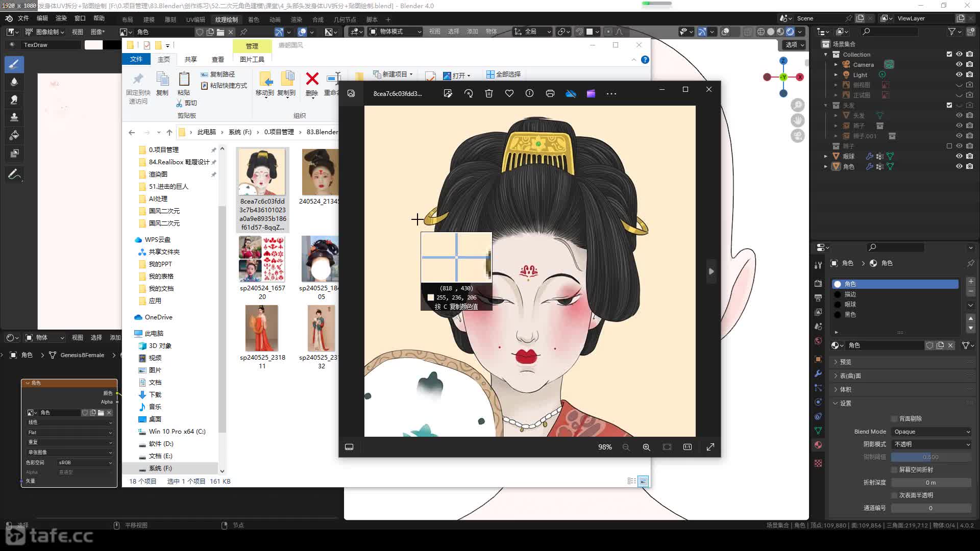The image size is (980, 551).
Task: Uncheck the 头发 collection checkbox
Action: (949, 106)
